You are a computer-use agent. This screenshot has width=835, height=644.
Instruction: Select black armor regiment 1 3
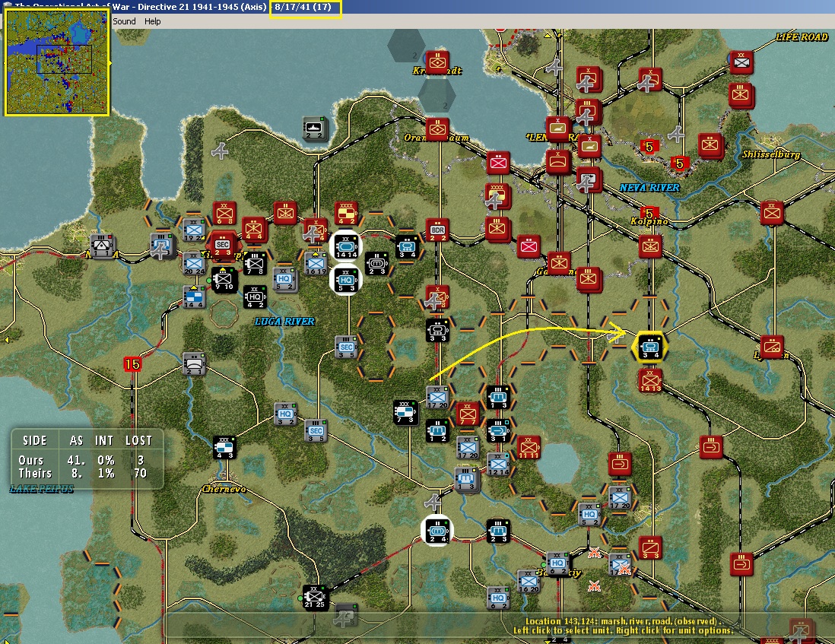pyautogui.click(x=498, y=397)
